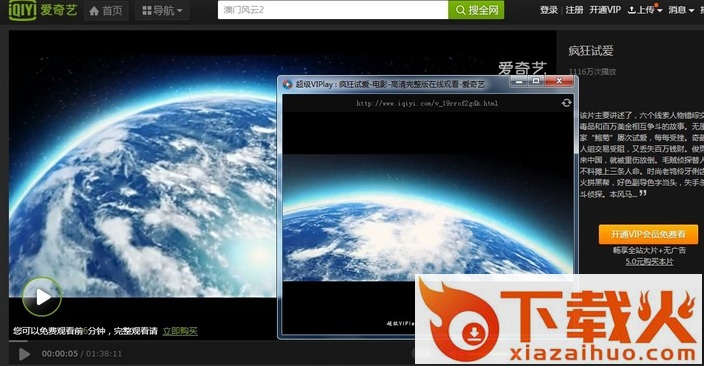Expand the 消息 messages dropdown
Screen dimensions: 704x366
pyautogui.click(x=681, y=10)
